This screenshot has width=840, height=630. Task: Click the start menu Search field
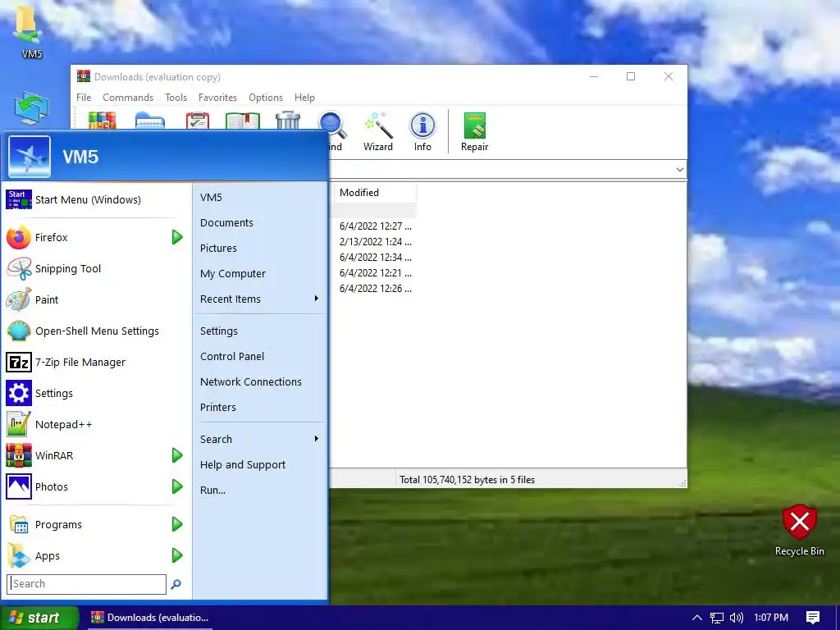(x=87, y=584)
